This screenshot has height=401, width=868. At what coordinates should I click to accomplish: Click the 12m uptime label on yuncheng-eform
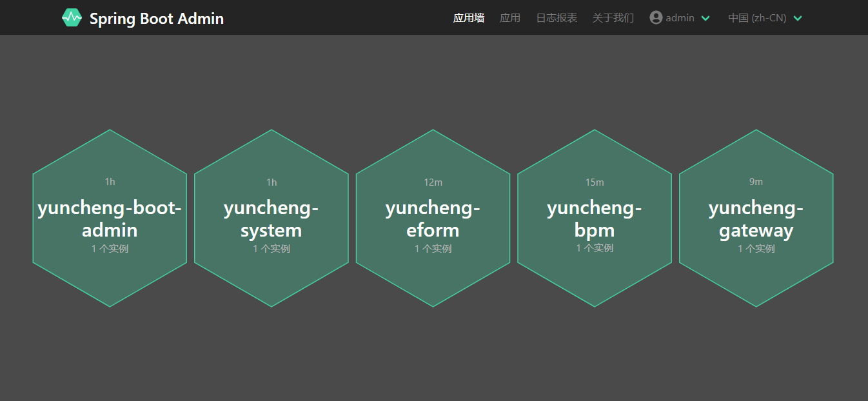click(433, 182)
